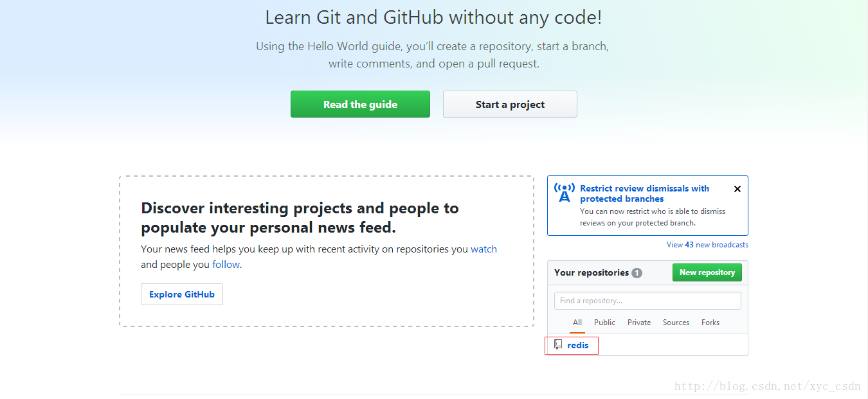The width and height of the screenshot is (868, 399).
Task: Click the broadcast tower icon
Action: 564,193
